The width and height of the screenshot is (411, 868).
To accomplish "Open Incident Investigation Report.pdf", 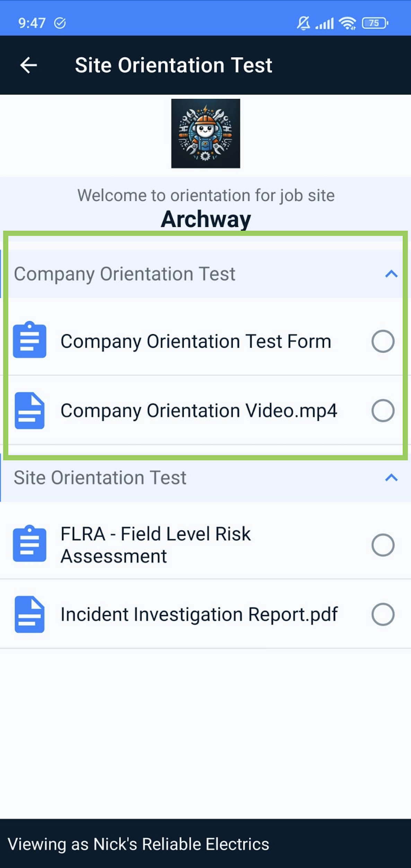I will 199,614.
